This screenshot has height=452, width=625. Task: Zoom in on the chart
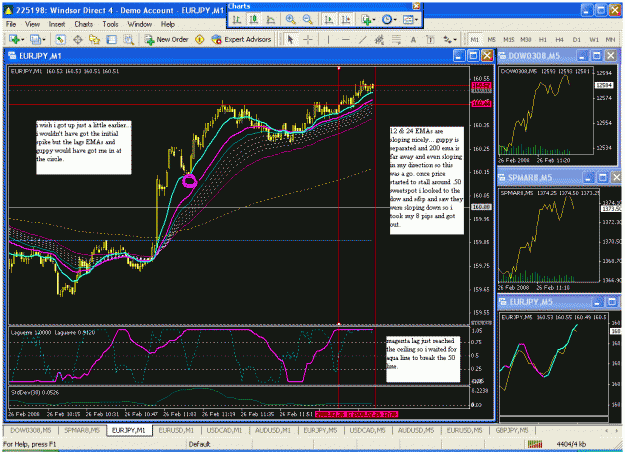291,19
